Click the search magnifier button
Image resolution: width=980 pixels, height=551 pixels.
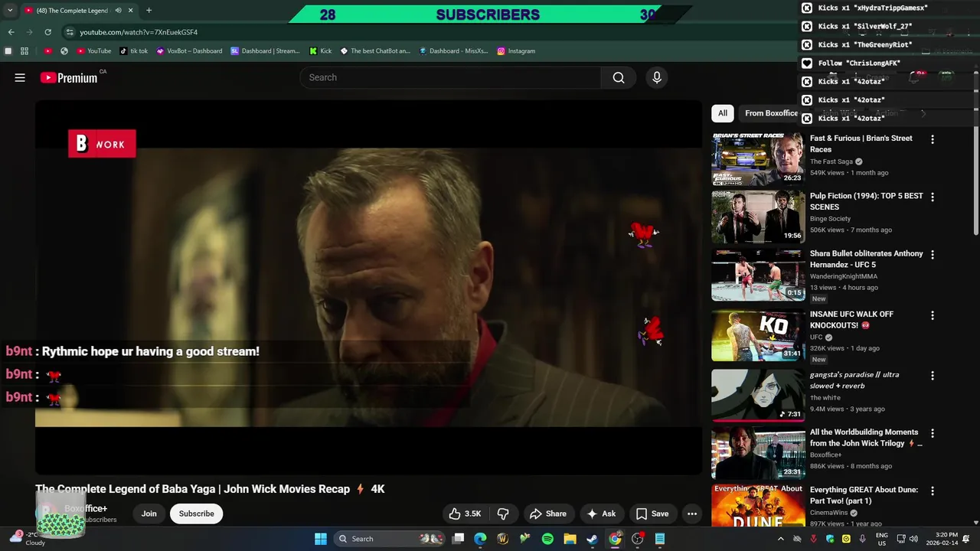click(x=619, y=77)
